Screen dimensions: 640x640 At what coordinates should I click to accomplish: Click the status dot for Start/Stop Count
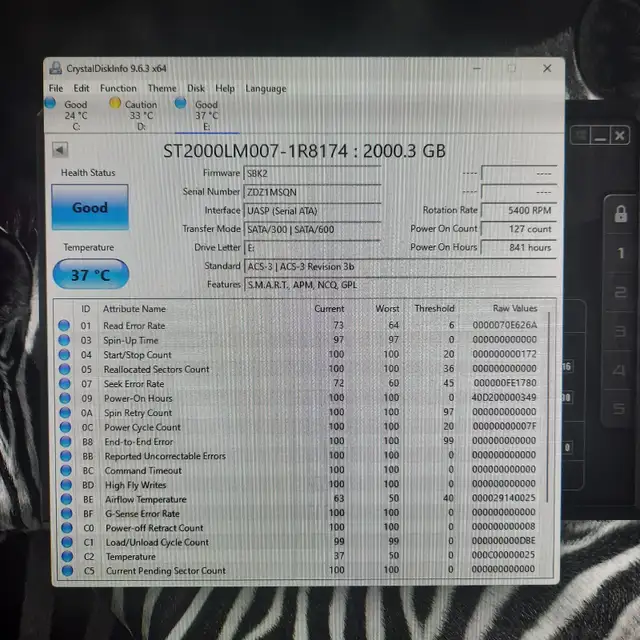click(x=64, y=354)
